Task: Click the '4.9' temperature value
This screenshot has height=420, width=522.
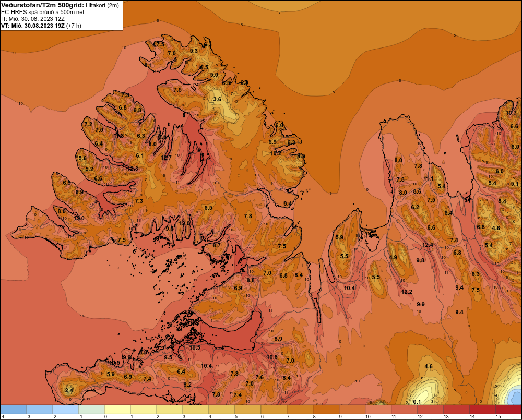Action: point(393,257)
